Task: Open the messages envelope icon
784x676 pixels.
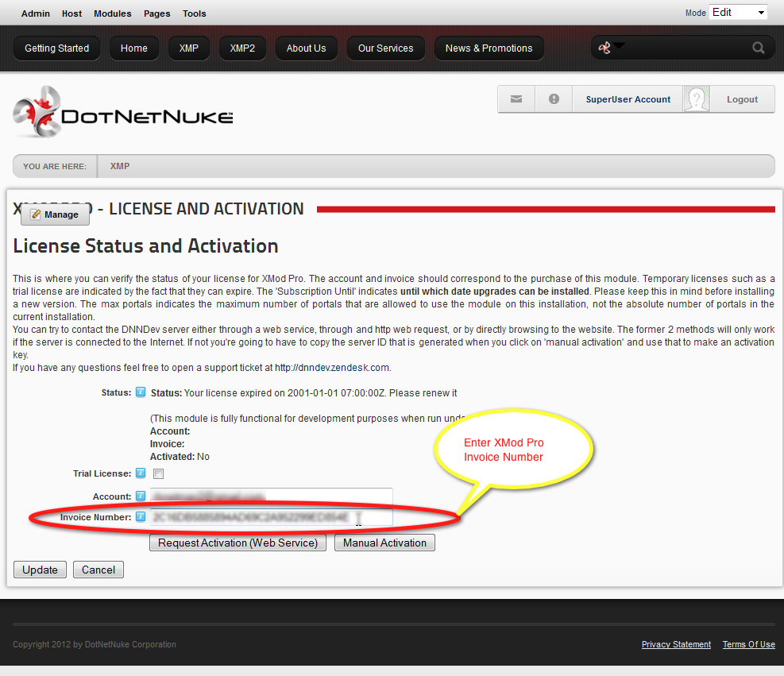Action: [x=516, y=99]
